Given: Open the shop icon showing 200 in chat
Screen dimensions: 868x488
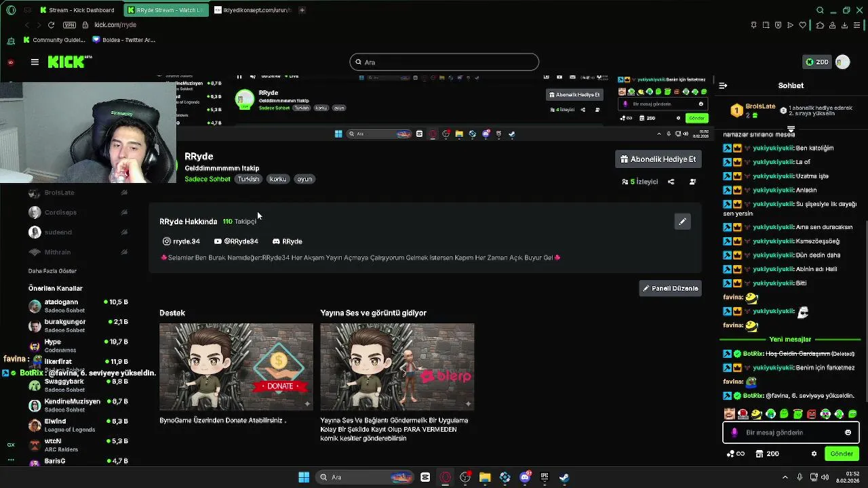Looking at the screenshot, I should coord(768,454).
